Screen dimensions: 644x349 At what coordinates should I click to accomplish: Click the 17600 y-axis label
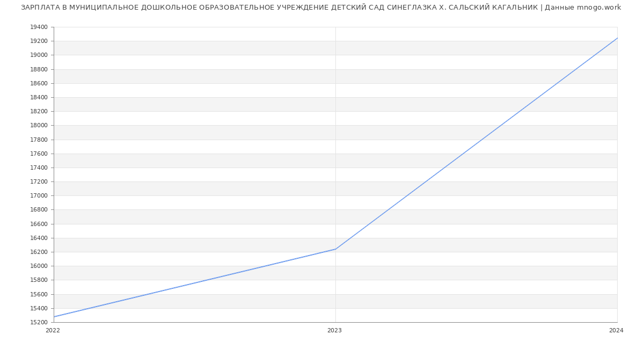(x=39, y=154)
